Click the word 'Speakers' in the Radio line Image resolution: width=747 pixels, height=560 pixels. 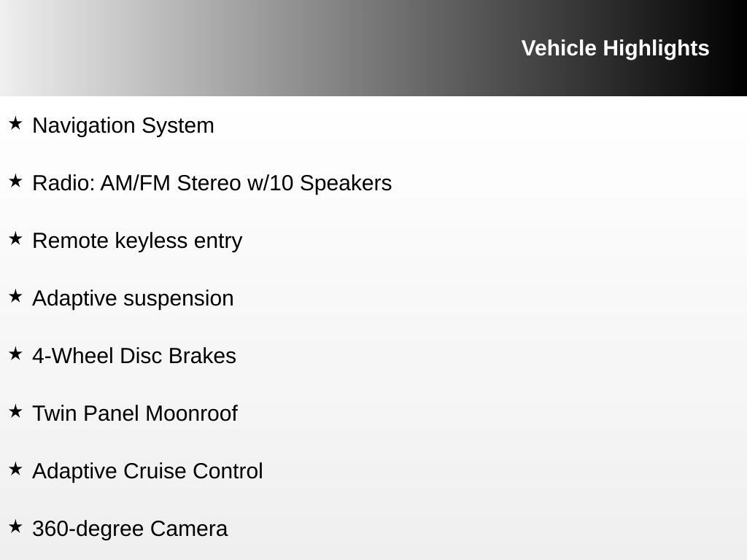[346, 183]
